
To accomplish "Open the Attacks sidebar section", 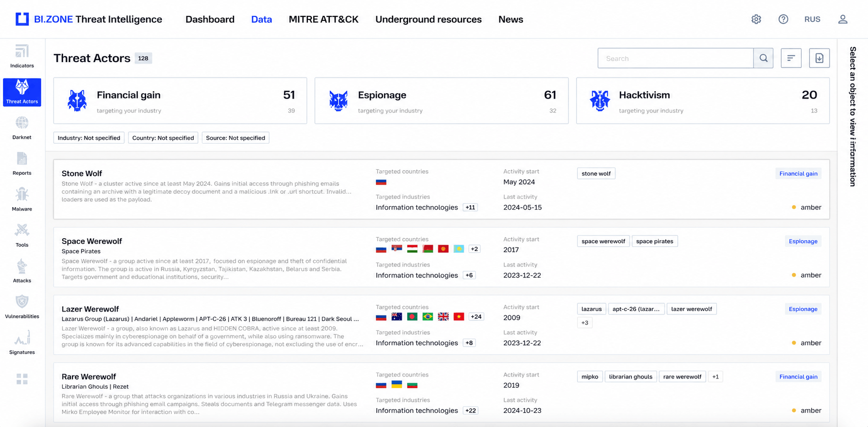I will point(22,272).
